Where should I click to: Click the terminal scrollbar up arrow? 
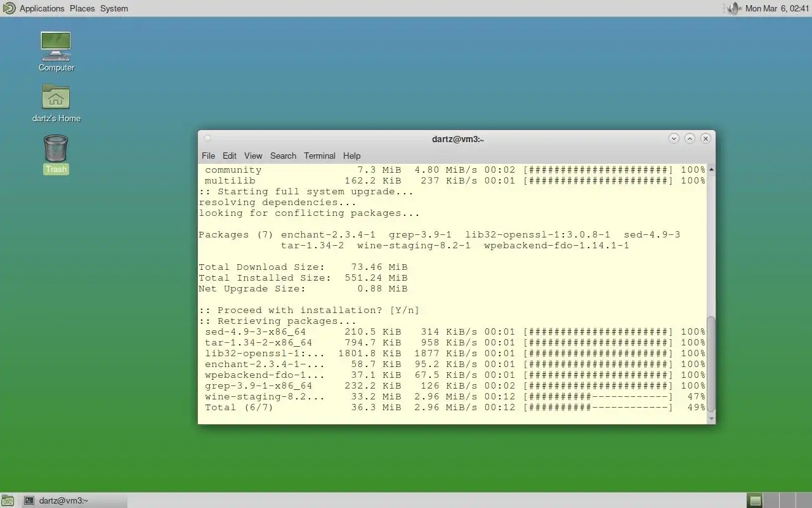711,169
